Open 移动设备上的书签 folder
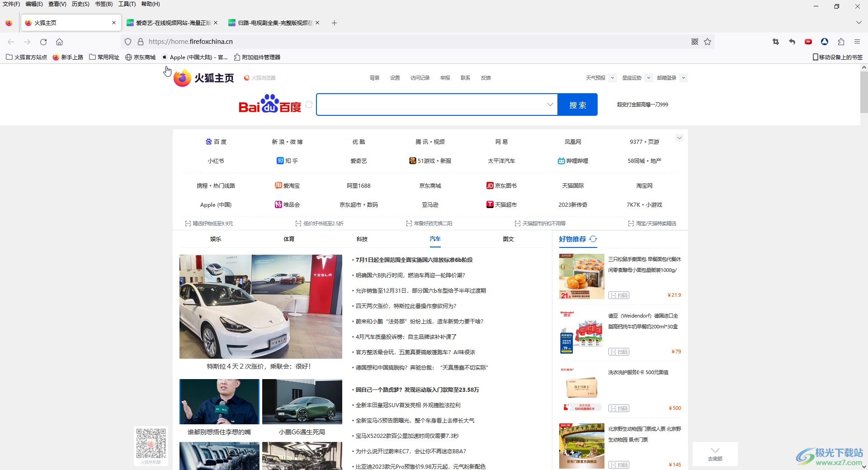The height and width of the screenshot is (470, 868). 837,57
